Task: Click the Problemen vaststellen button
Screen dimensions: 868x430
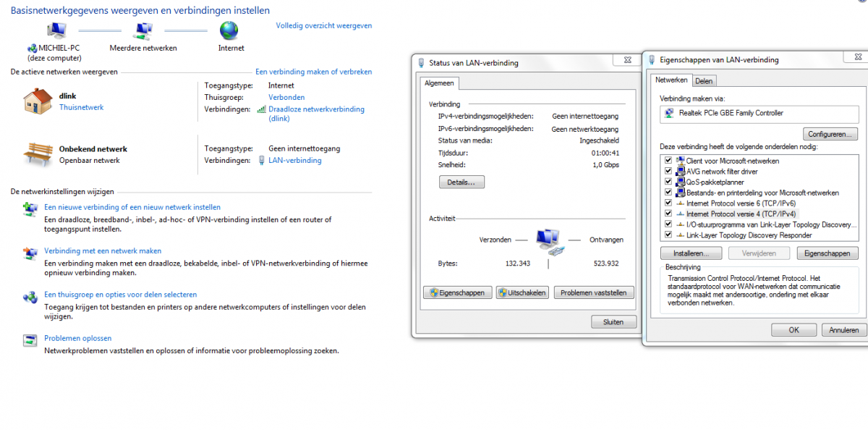Action: [x=594, y=292]
